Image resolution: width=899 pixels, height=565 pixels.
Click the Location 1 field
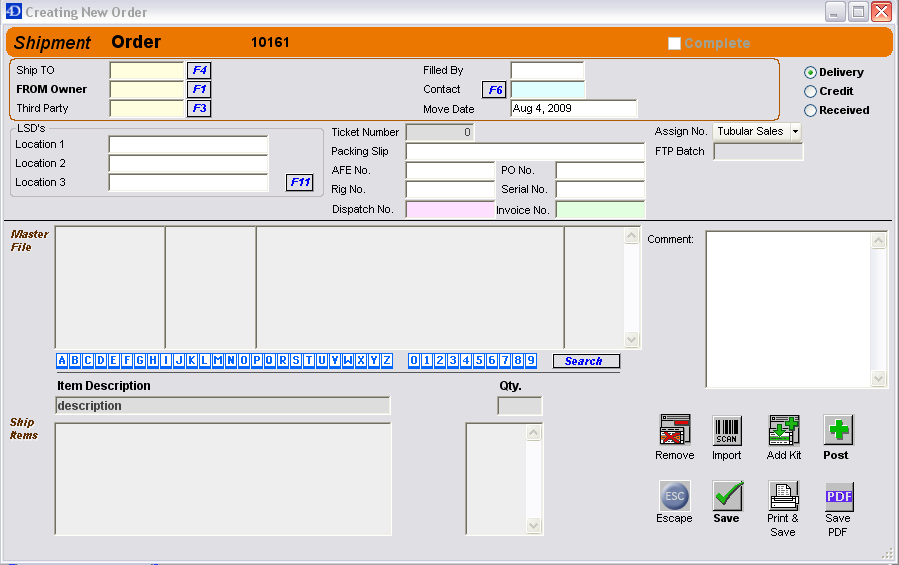pos(188,144)
